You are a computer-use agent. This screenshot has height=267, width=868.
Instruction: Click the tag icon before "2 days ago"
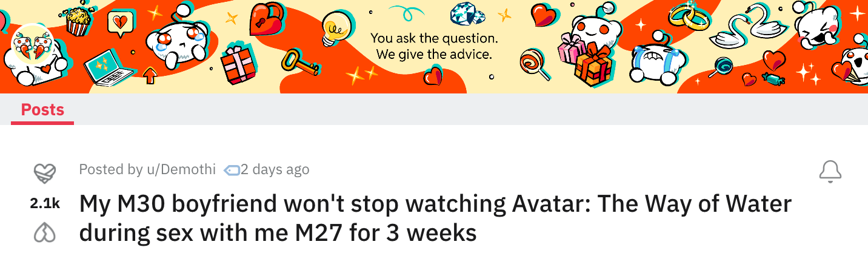[x=233, y=170]
